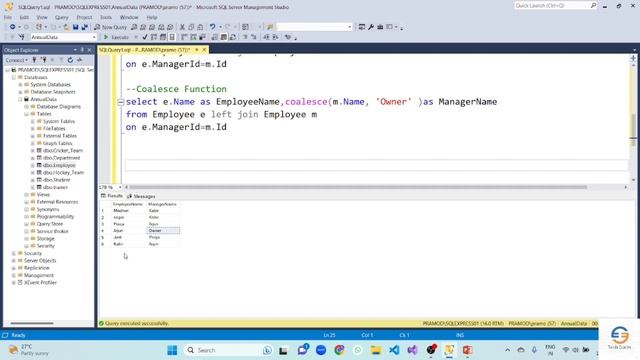
Task: Select the Query Store folder
Action: [x=50, y=224]
